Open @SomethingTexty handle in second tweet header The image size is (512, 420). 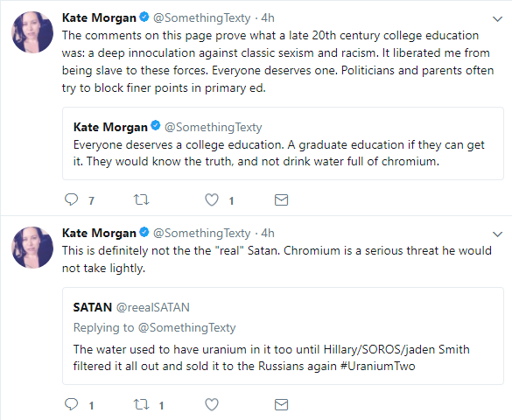point(201,233)
